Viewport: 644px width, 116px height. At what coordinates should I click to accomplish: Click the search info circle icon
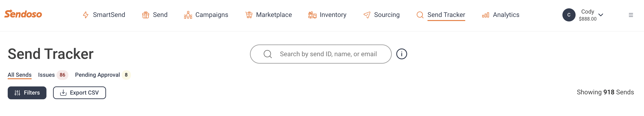click(402, 54)
